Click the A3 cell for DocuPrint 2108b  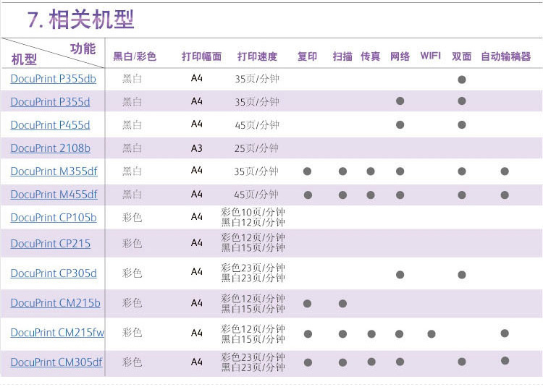[197, 148]
